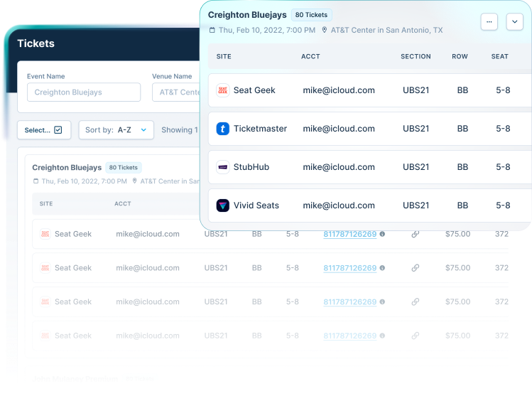Collapse the Creighton Bluejays card with the chevron

point(514,22)
